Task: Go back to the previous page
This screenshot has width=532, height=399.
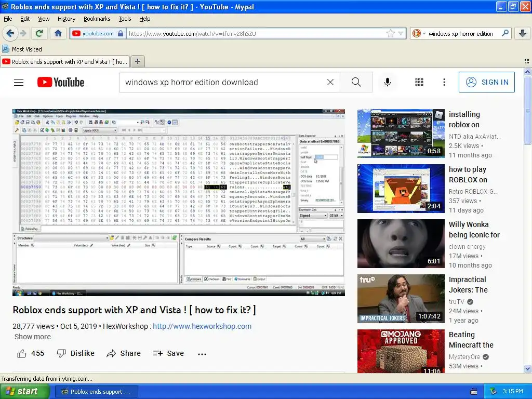Action: [10, 33]
